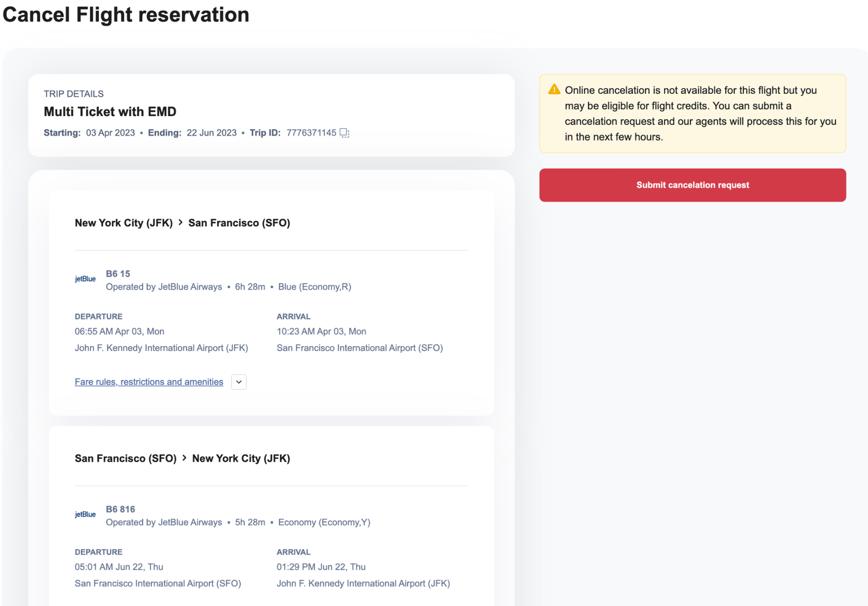The height and width of the screenshot is (606, 868).
Task: Click the starting date 03 Apr 2023
Action: [x=111, y=133]
